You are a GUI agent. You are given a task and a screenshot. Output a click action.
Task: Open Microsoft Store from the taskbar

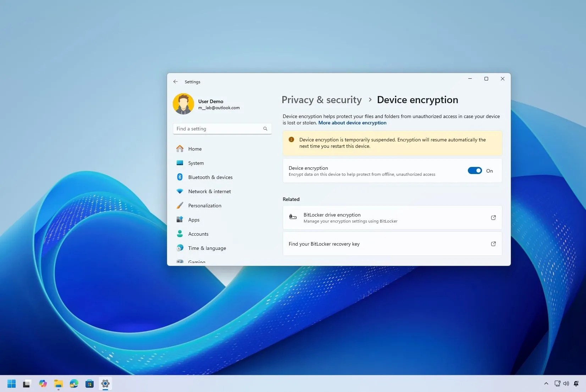89,383
